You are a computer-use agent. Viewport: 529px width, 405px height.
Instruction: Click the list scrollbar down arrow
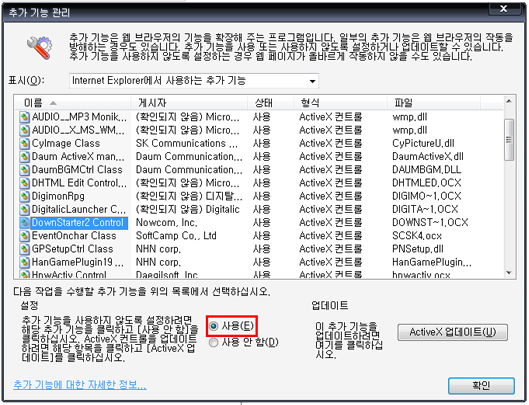pyautogui.click(x=509, y=273)
